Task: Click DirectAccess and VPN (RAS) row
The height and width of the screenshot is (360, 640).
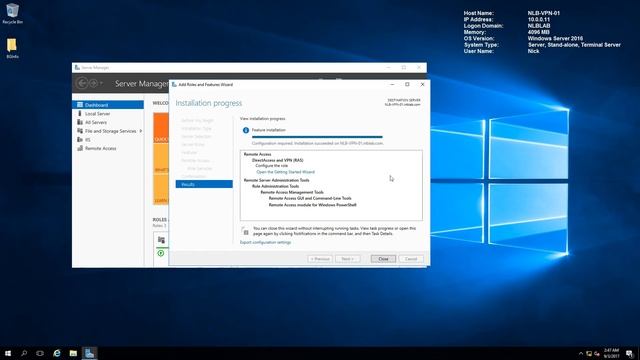Action: coord(278,160)
